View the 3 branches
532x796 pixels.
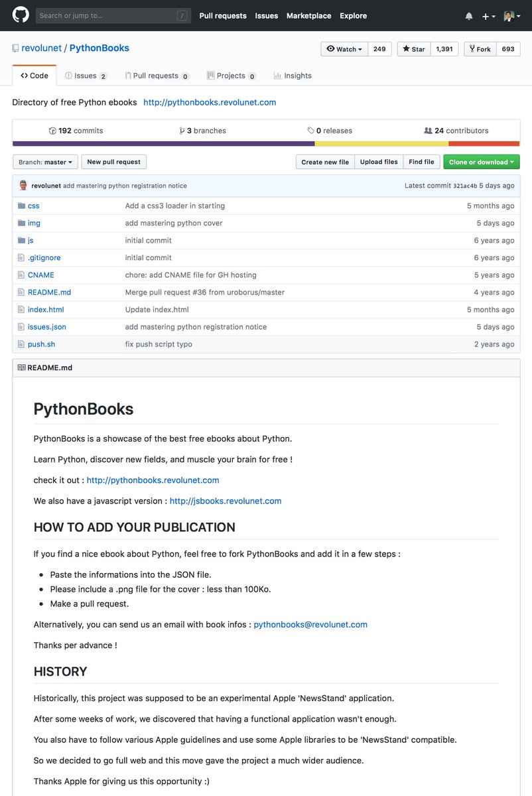click(x=202, y=131)
